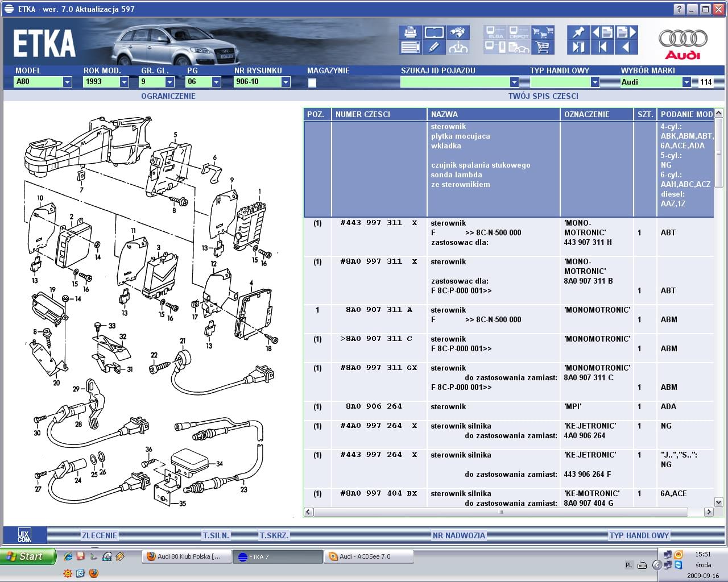Expand the GR. GL. dropdown

tap(169, 82)
